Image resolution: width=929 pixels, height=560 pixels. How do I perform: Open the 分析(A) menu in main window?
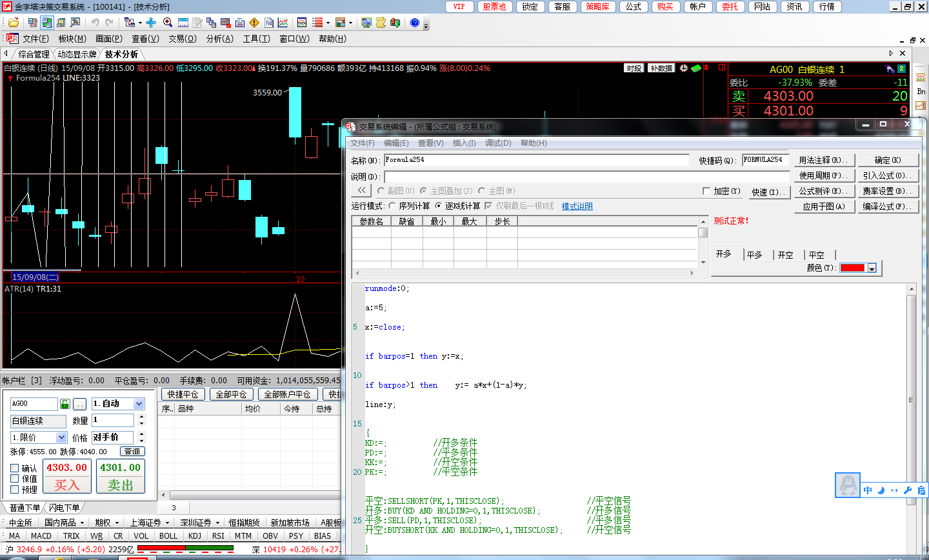coord(220,39)
